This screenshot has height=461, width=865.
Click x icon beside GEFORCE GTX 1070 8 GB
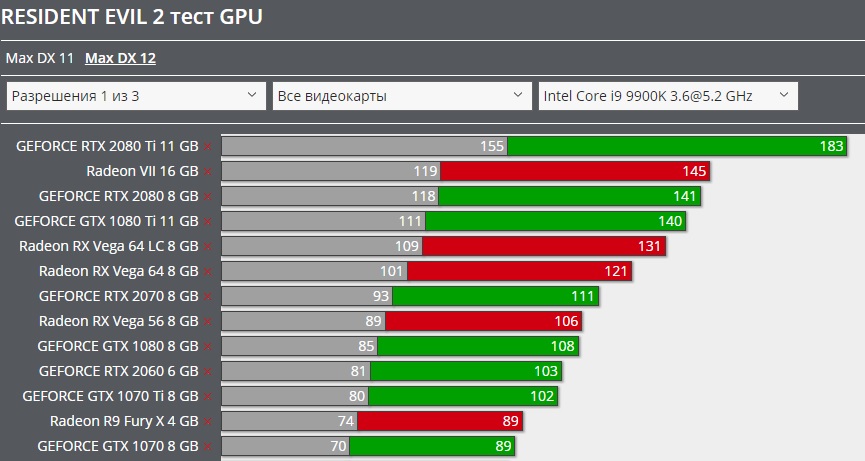[207, 447]
